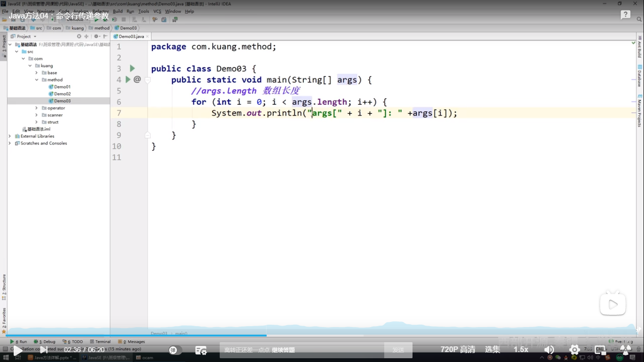
Task: Click the scroll-from-source target icon
Action: (x=79, y=36)
